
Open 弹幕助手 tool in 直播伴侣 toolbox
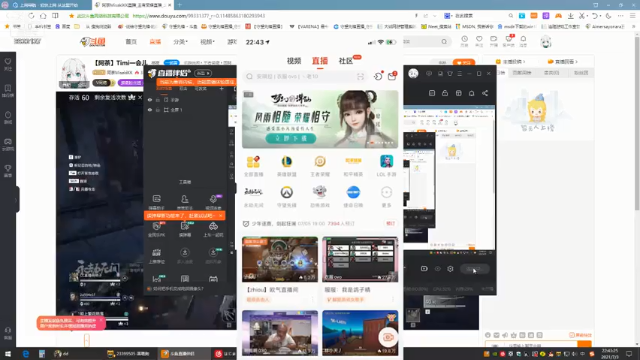(157, 202)
